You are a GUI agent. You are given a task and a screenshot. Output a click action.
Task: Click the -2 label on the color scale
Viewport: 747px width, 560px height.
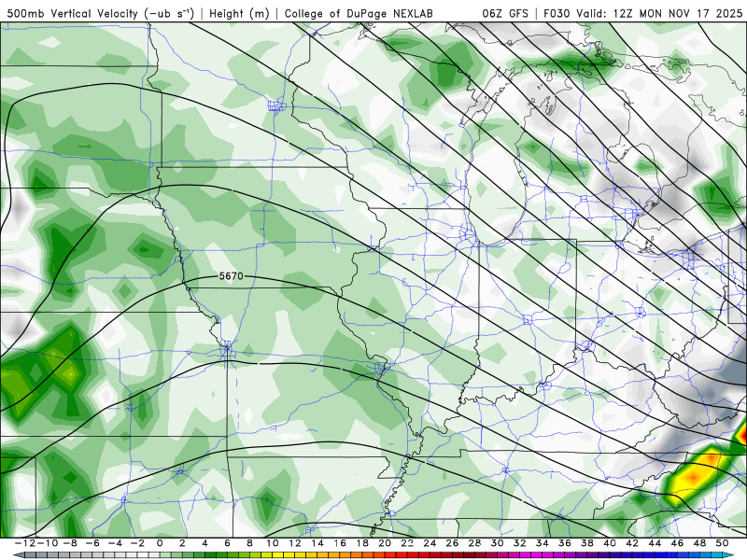pyautogui.click(x=137, y=543)
